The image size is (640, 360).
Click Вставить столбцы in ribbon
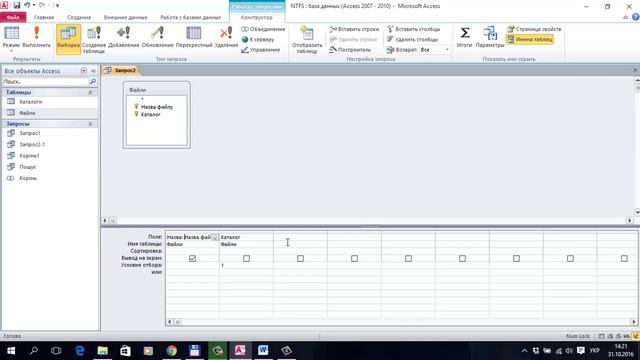click(413, 29)
